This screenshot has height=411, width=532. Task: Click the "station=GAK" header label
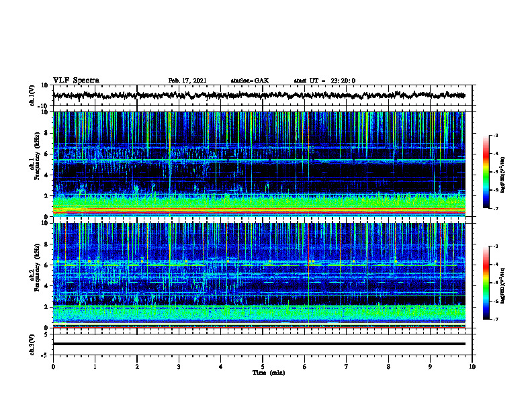pyautogui.click(x=250, y=81)
